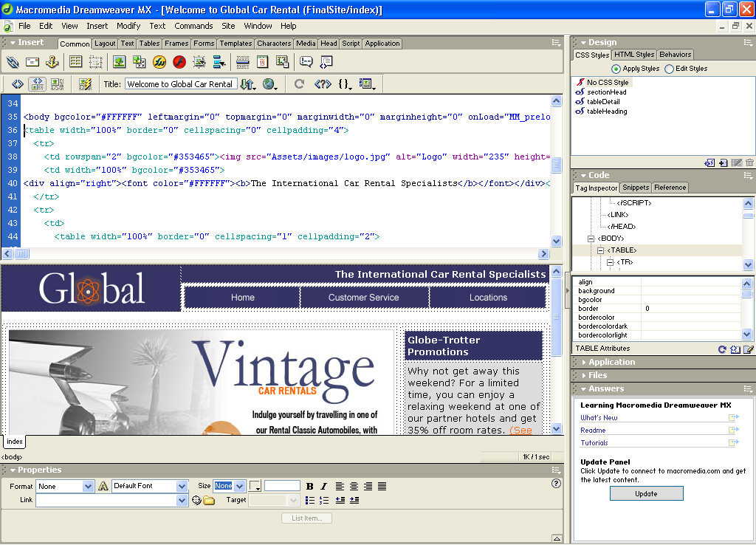Screen dimensions: 756x545
Task: Toggle Align Center in Properties
Action: tap(354, 486)
